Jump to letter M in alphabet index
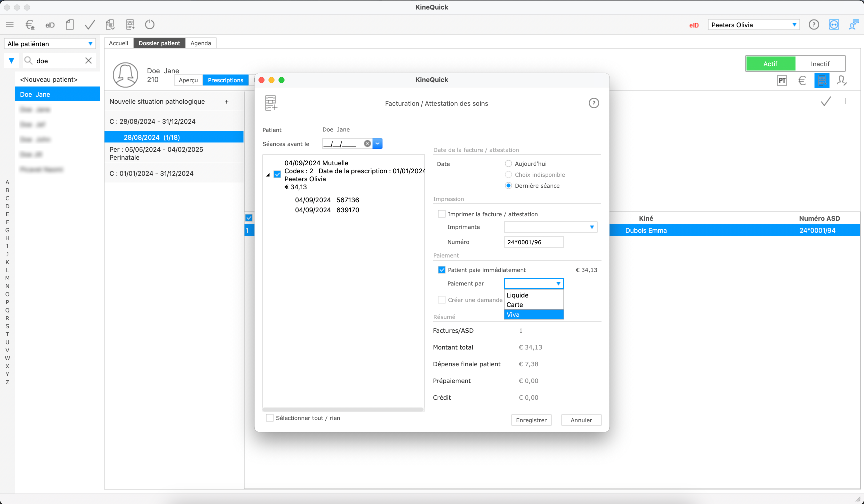The height and width of the screenshot is (504, 864). click(x=7, y=278)
